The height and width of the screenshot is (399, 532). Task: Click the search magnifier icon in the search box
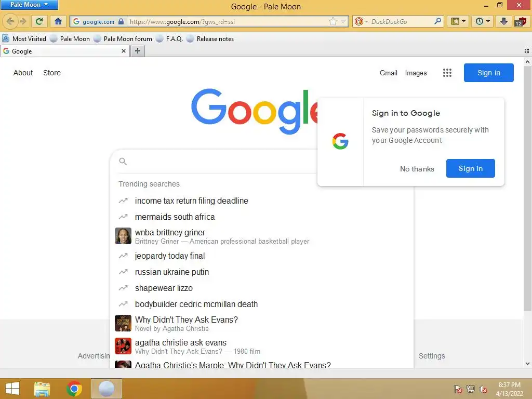pyautogui.click(x=123, y=162)
